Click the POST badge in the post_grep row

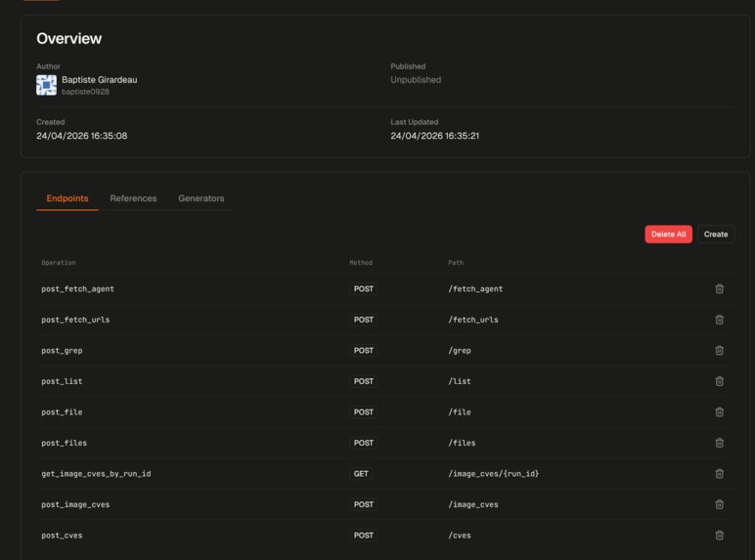(x=364, y=351)
